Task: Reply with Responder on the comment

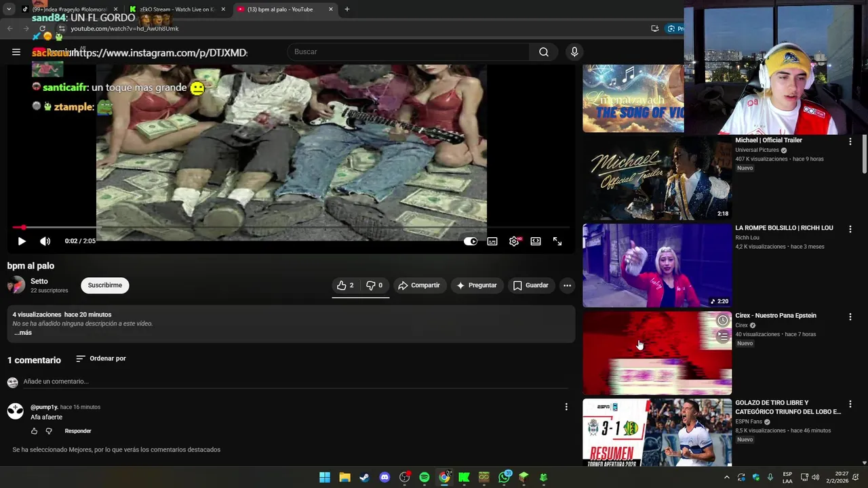Action: pyautogui.click(x=78, y=431)
